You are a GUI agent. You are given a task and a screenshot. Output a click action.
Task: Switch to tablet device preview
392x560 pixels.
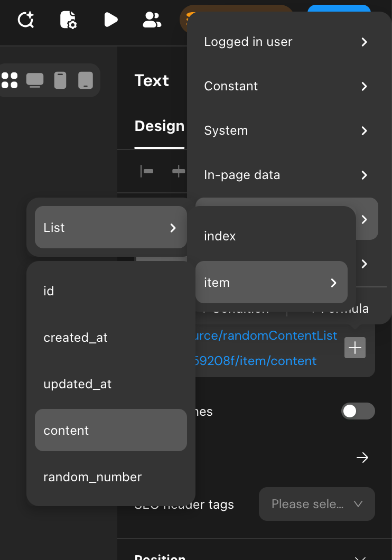(86, 80)
